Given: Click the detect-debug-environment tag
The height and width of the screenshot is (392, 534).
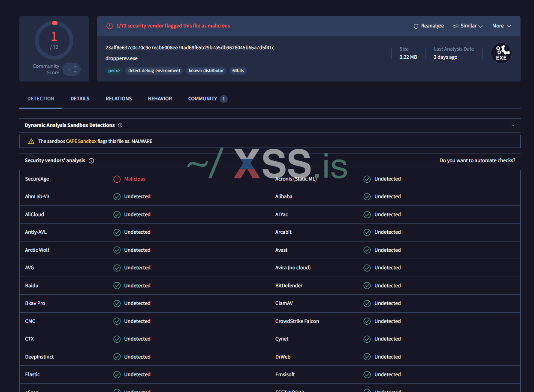Looking at the screenshot, I should [154, 71].
